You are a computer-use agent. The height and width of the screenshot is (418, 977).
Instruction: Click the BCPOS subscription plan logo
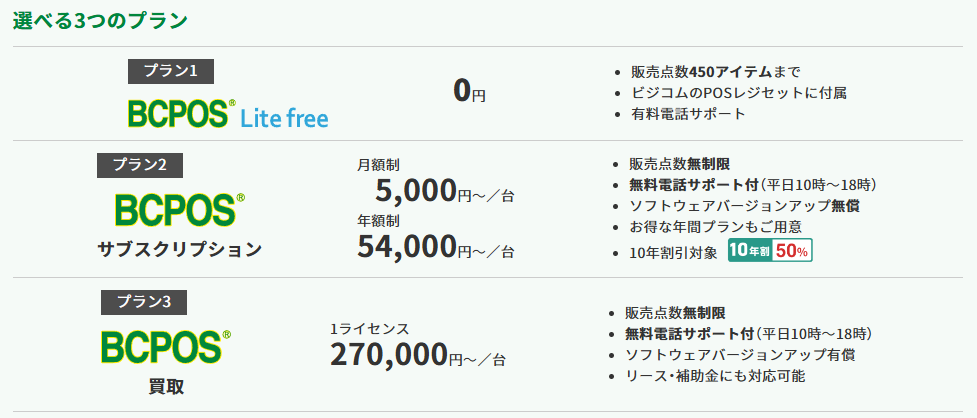[175, 210]
